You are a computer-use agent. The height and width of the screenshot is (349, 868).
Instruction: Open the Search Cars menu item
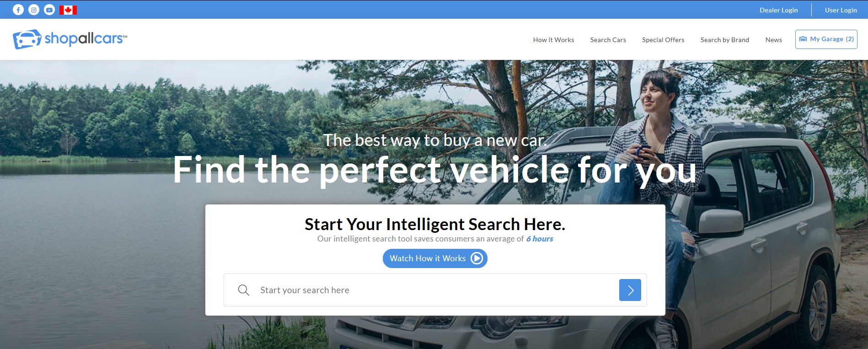click(x=608, y=40)
